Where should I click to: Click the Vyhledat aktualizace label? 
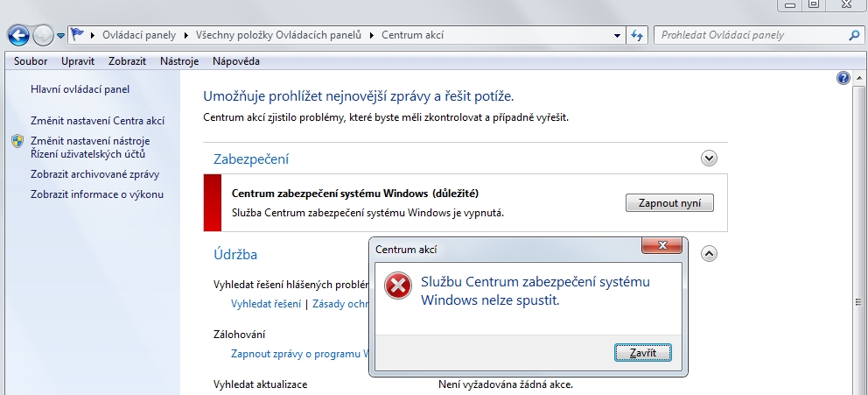tap(260, 384)
